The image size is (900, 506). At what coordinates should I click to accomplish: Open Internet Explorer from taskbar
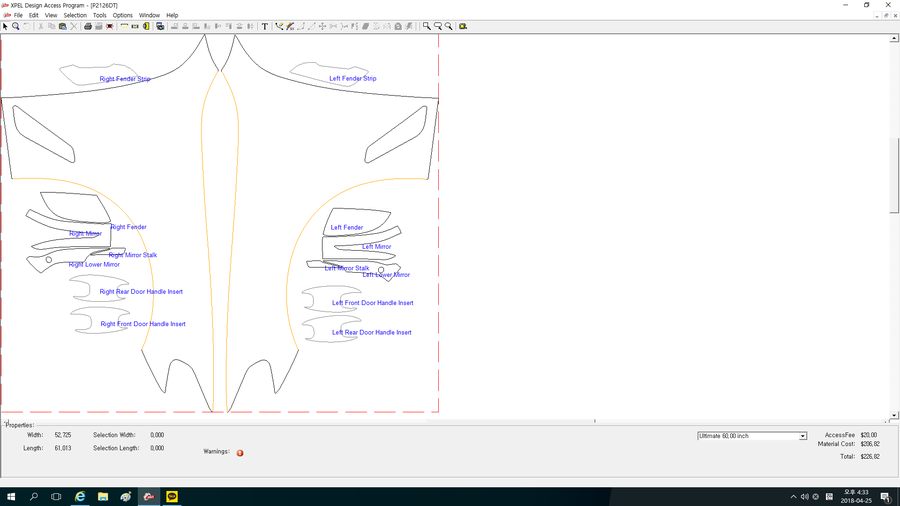80,497
